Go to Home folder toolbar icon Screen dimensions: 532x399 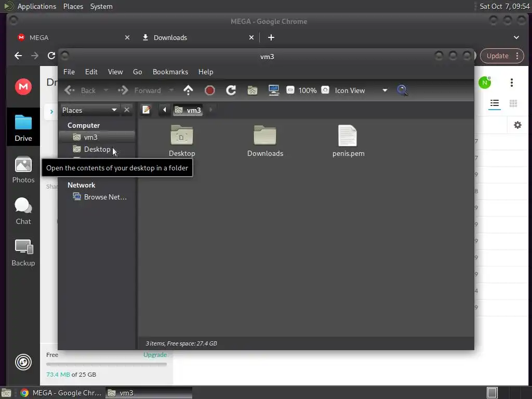coord(252,90)
